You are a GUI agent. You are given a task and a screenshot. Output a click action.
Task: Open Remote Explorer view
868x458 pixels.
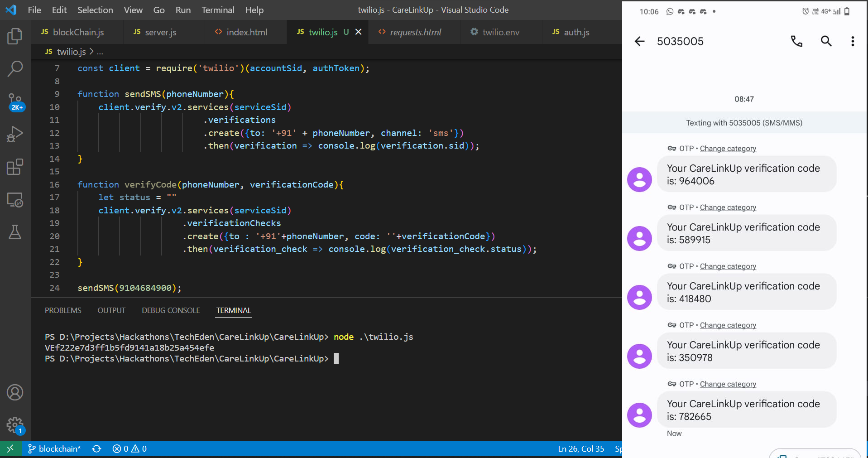(x=15, y=200)
